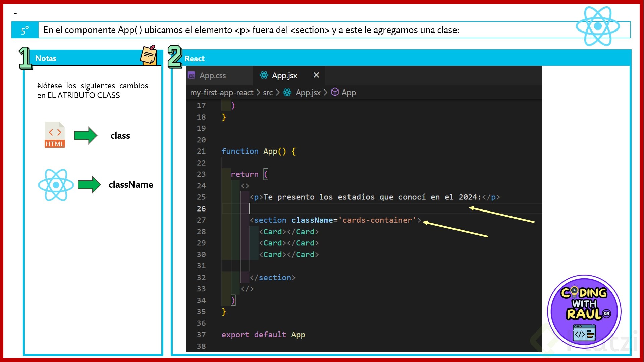Click the React icon on App.jsx tab
This screenshot has width=644, height=362.
[264, 75]
